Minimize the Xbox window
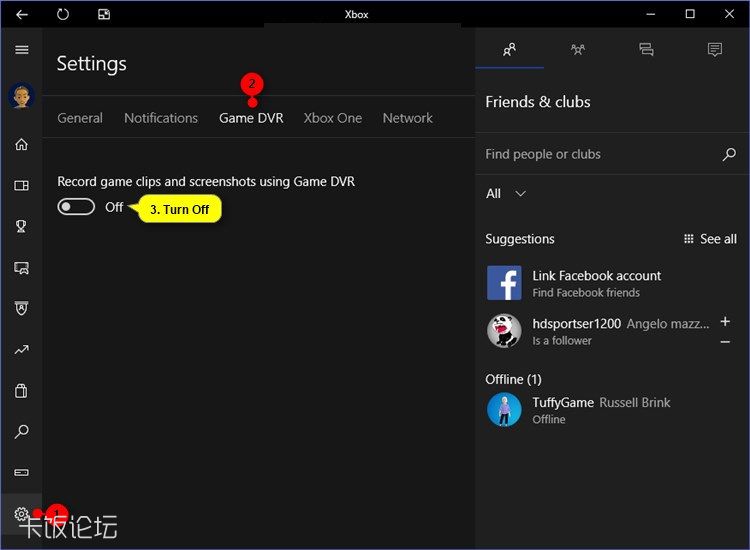This screenshot has width=750, height=550. point(651,14)
